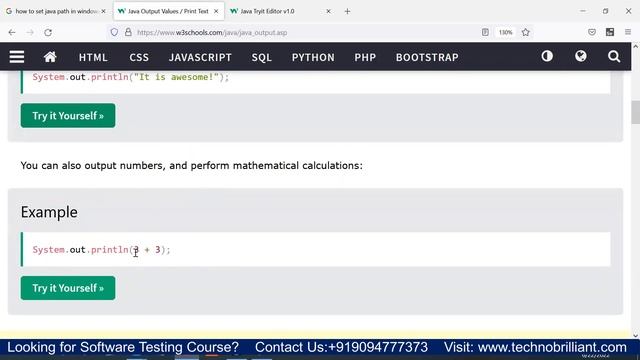Click the println(3 + 3) code line
The height and width of the screenshot is (360, 640).
pos(101,249)
